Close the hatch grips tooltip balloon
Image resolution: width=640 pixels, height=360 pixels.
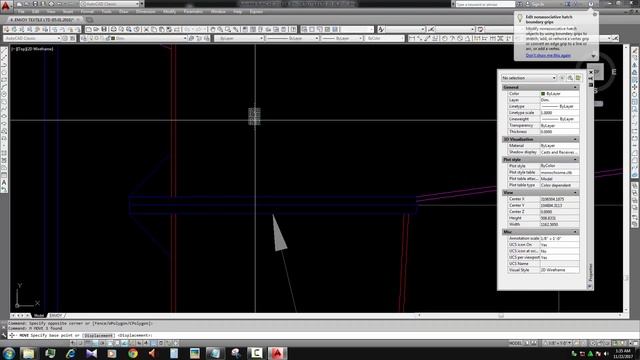pos(595,14)
